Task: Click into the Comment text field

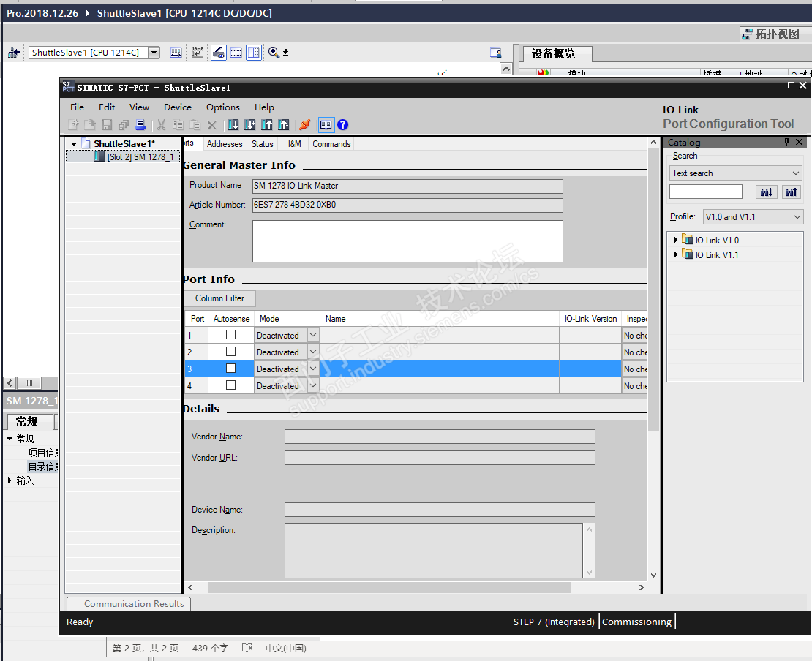Action: [407, 241]
